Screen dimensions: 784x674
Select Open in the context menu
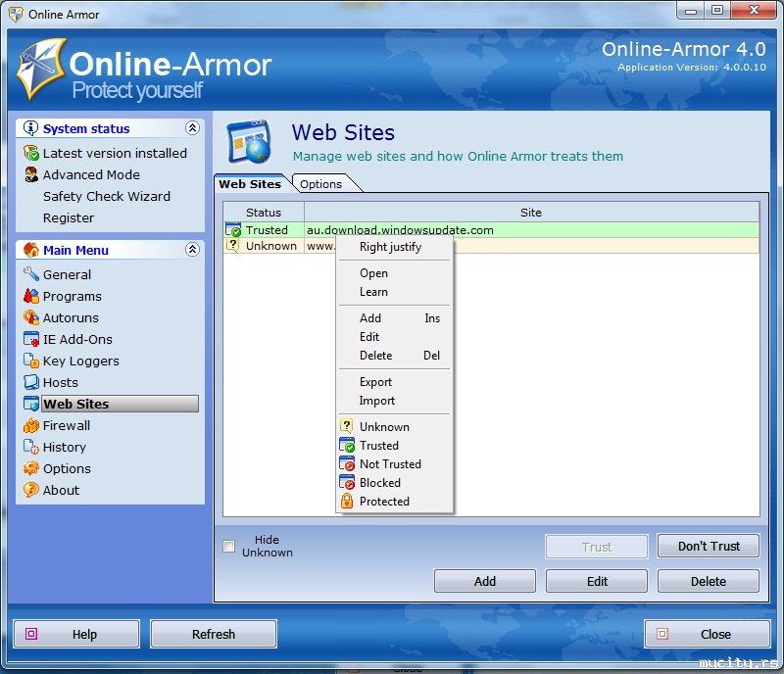pos(395,273)
